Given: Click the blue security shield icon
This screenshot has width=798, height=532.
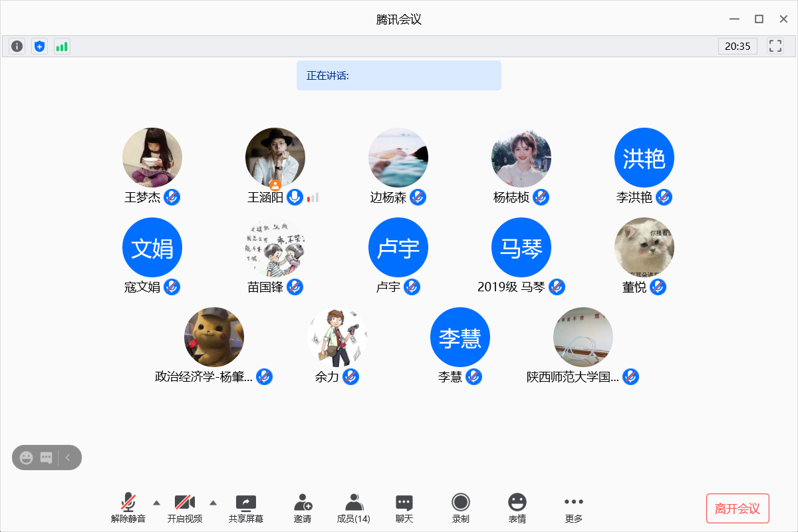Looking at the screenshot, I should pos(40,47).
